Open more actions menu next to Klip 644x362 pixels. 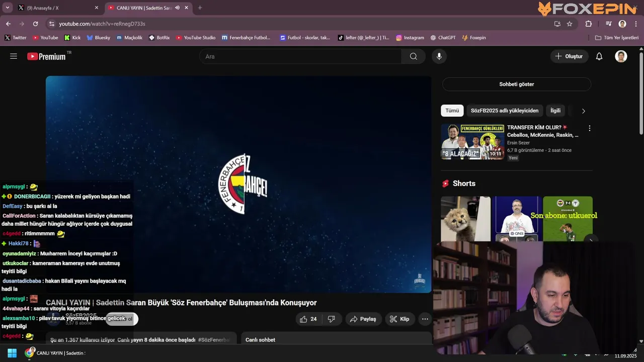pos(425,319)
